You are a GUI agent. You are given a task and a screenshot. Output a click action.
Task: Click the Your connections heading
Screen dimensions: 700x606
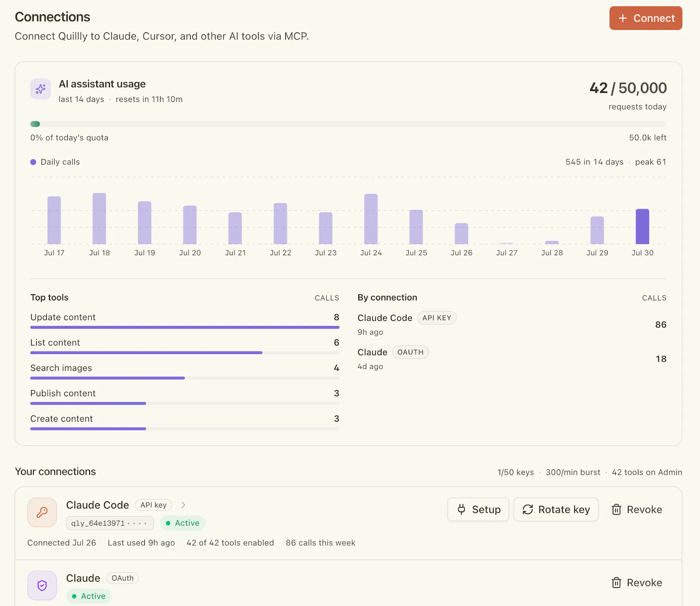[55, 472]
